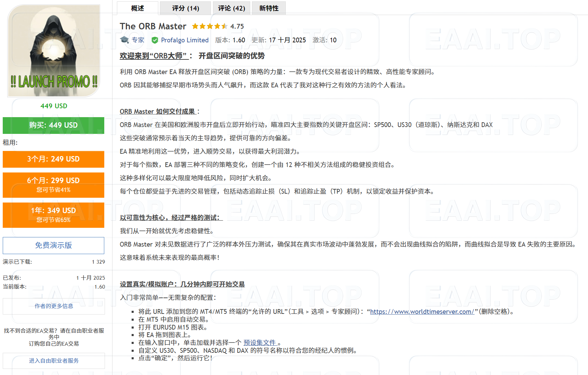Click the yellow half-star icon
The image size is (588, 375).
(225, 26)
